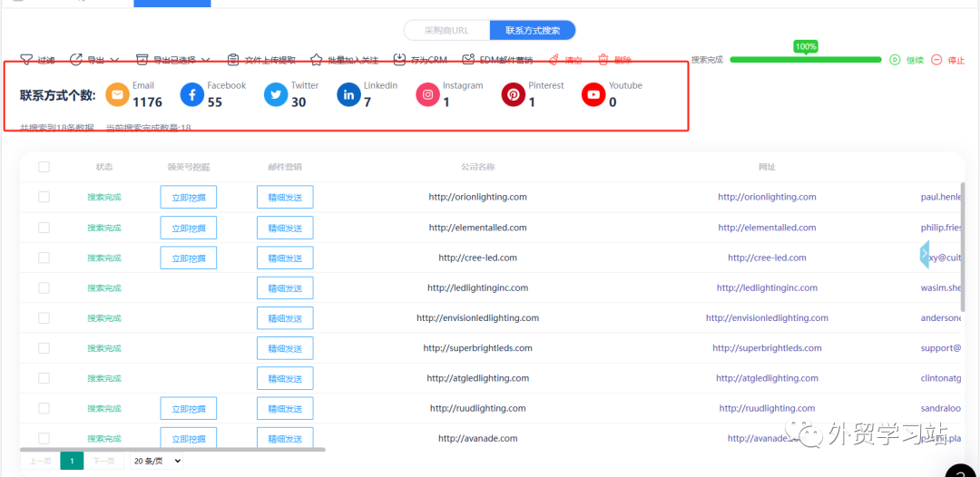Screen dimensions: 980x477
Task: Click the 上一页 previous page button
Action: click(x=40, y=461)
